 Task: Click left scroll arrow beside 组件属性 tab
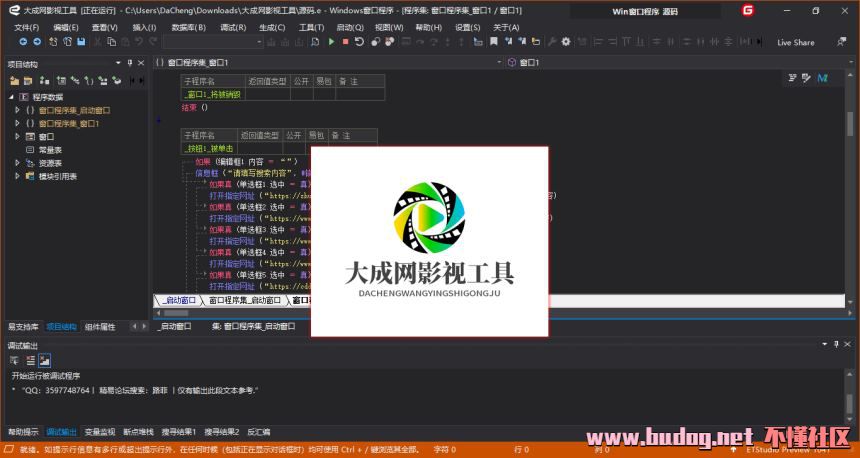(x=134, y=326)
